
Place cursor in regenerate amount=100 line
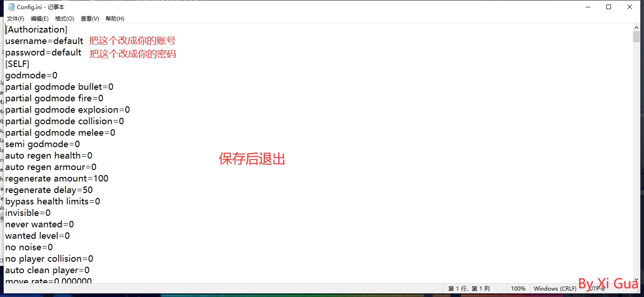click(56, 179)
